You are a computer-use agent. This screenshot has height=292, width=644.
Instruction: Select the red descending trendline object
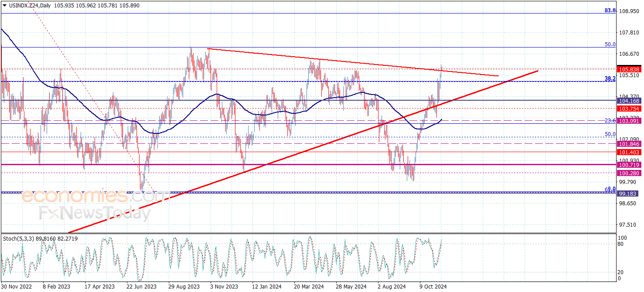click(x=353, y=62)
